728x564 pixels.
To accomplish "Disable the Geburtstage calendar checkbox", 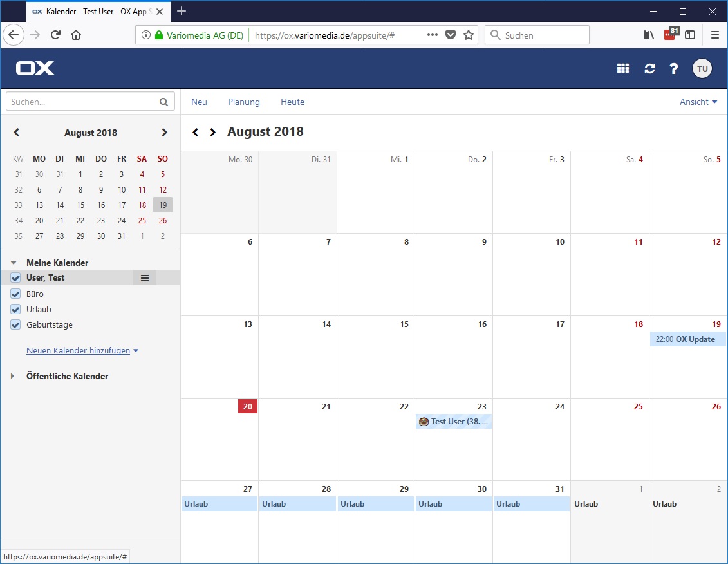I will [16, 324].
